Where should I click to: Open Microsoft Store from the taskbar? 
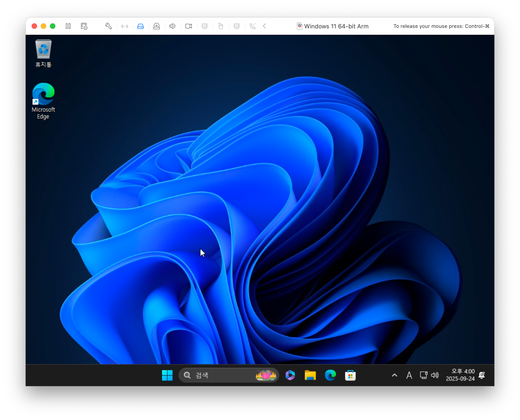(350, 375)
